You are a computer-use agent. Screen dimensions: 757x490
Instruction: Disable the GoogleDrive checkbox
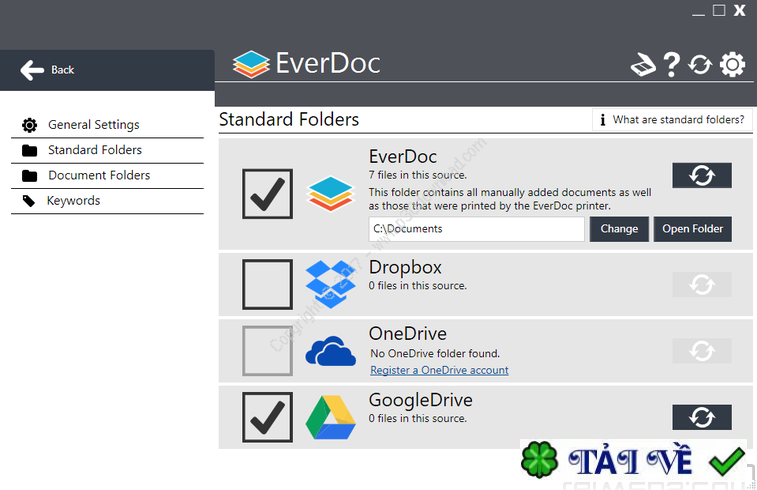(x=267, y=417)
